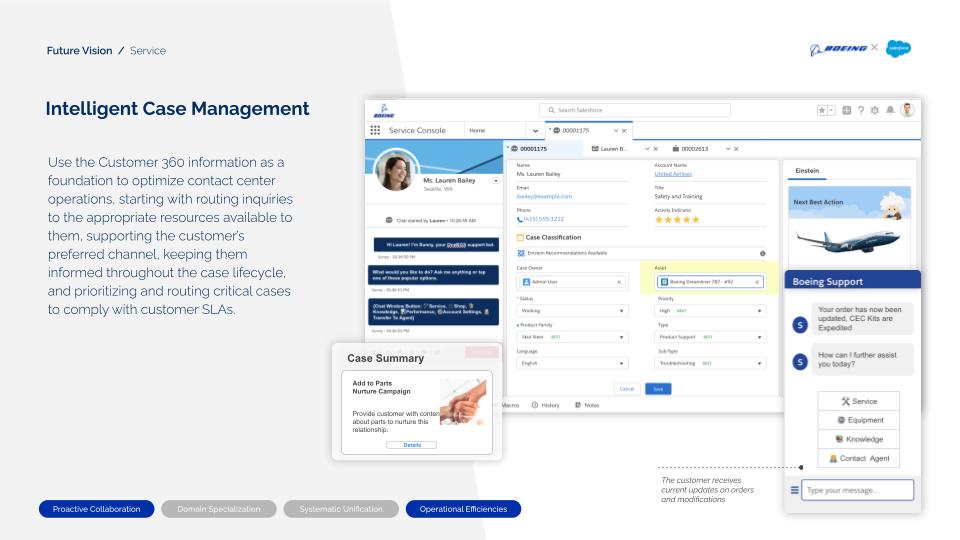Open the Notifications bell icon
The height and width of the screenshot is (540, 960).
[890, 110]
